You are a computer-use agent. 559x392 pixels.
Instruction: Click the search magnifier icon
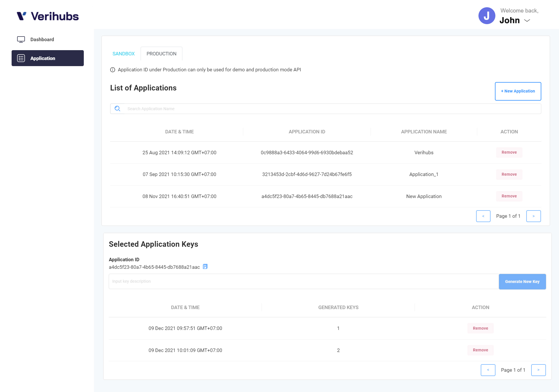click(117, 109)
